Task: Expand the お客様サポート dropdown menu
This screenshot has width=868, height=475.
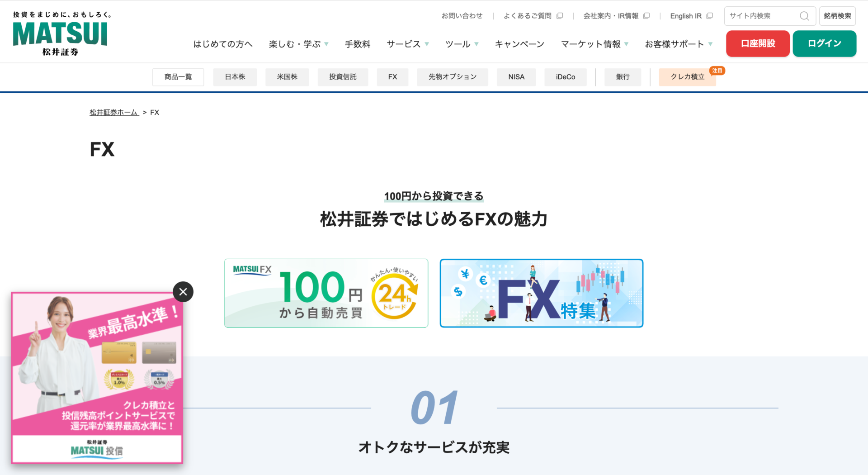Action: click(x=679, y=44)
